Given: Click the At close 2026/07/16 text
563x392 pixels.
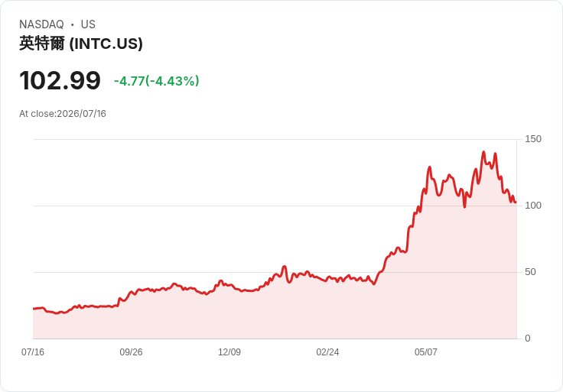Looking at the screenshot, I should click(63, 114).
